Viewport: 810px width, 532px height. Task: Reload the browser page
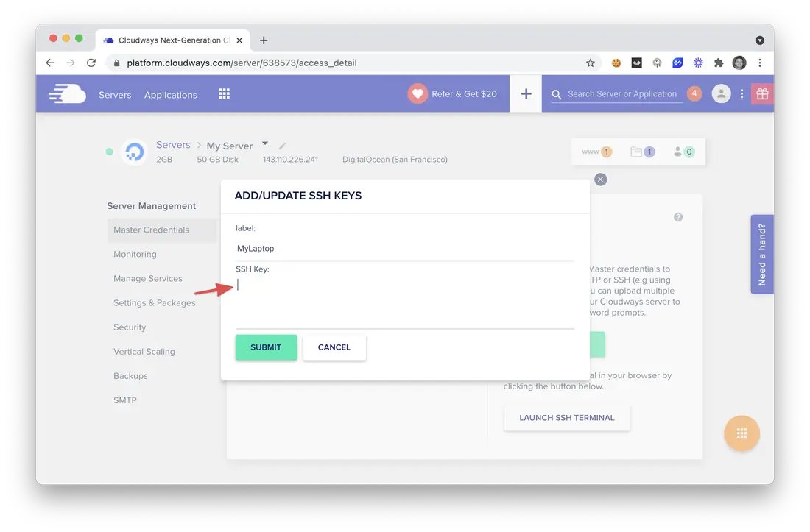point(91,63)
